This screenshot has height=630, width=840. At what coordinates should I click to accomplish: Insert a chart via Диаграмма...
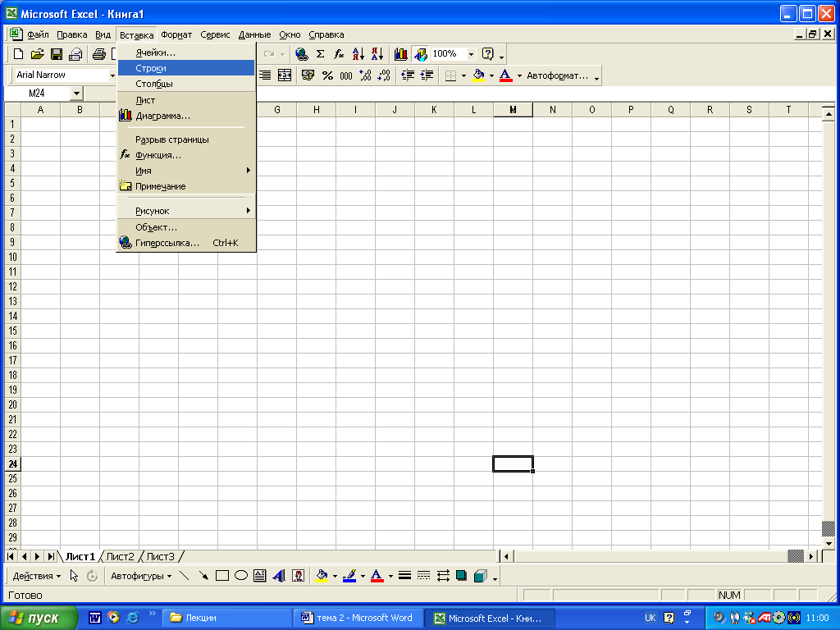coord(186,116)
